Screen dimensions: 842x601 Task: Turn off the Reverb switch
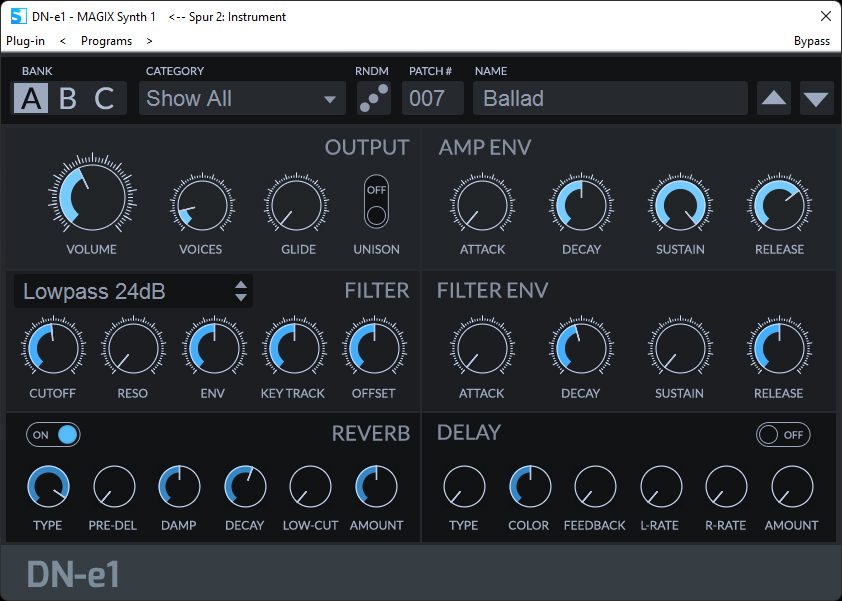pyautogui.click(x=53, y=435)
